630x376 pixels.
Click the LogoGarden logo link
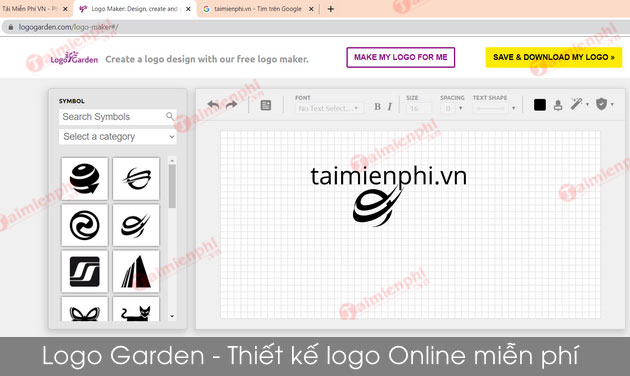(x=74, y=58)
